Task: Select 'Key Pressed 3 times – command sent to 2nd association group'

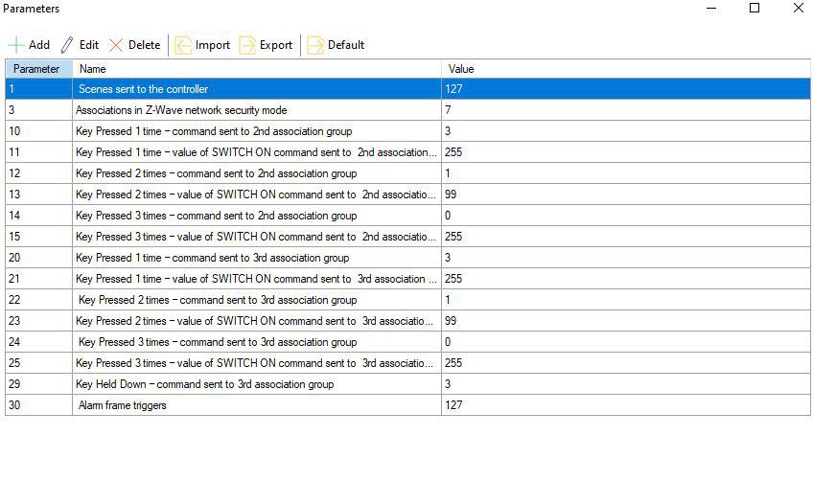Action: tap(217, 216)
